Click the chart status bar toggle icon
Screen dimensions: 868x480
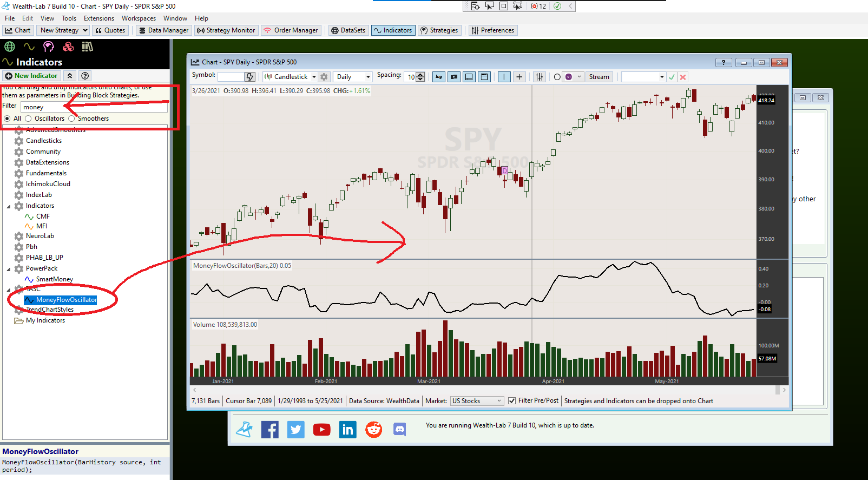click(x=484, y=77)
